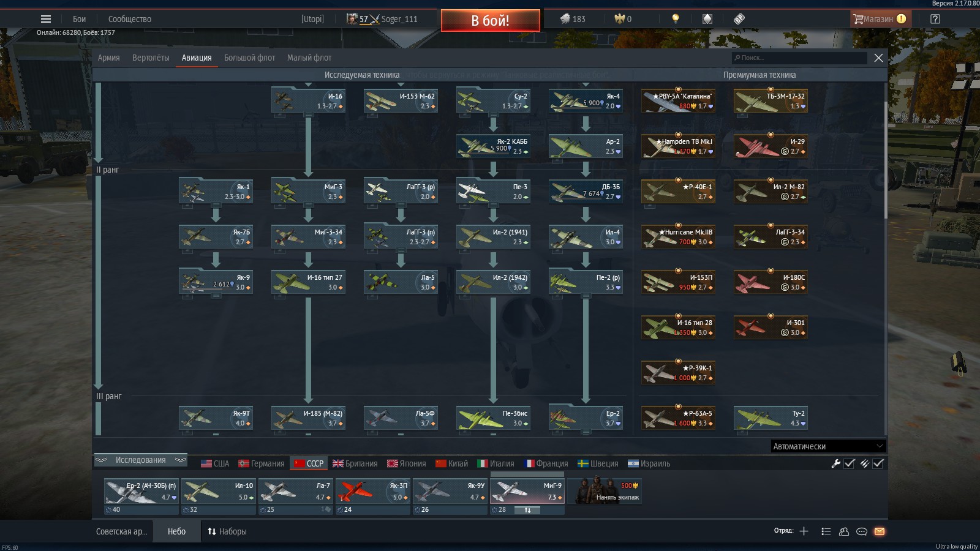Switch to the Большой флот tab
The height and width of the screenshot is (551, 980).
coord(249,58)
